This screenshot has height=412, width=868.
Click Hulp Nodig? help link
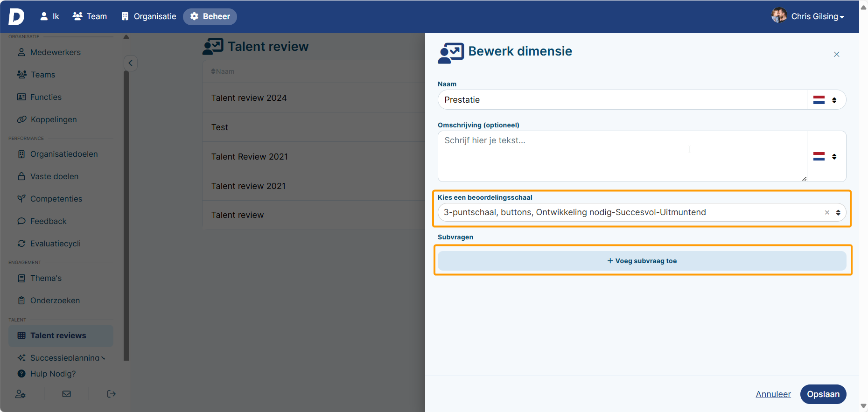coord(47,374)
